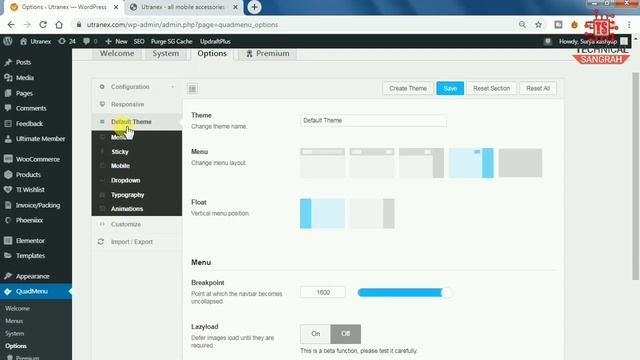Screen dimensions: 640x360
Task: Choose the highlighted vertical menu layout
Action: pos(471,163)
